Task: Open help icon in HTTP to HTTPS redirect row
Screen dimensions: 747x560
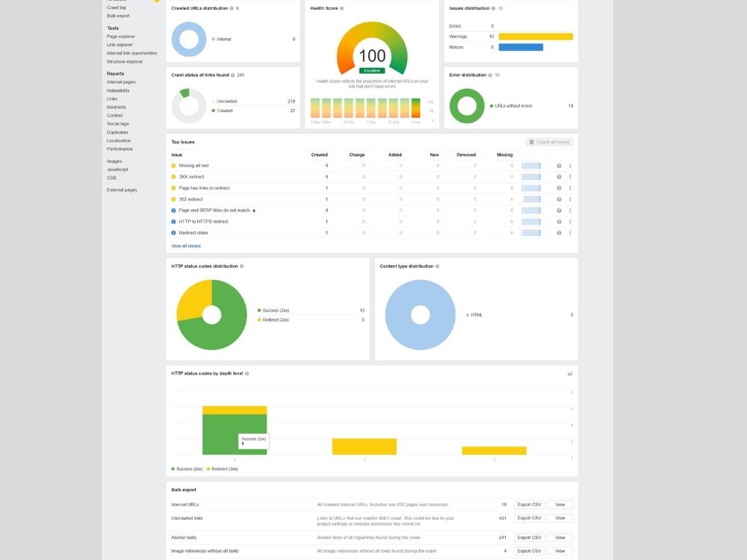Action: (x=559, y=222)
